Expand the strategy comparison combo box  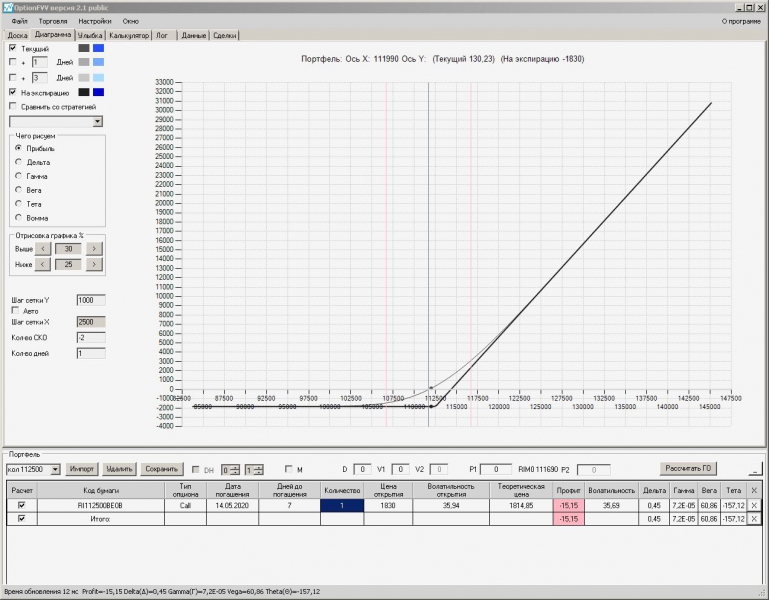(98, 121)
